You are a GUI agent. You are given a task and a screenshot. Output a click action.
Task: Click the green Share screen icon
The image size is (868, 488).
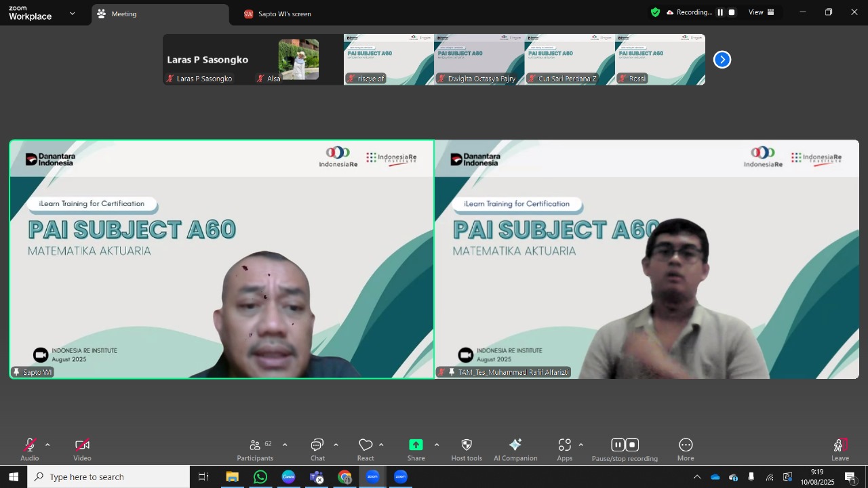pos(416,445)
